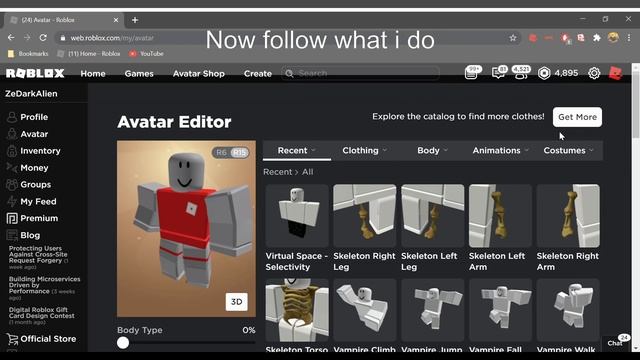
Task: Toggle the 3D view button
Action: tap(237, 302)
